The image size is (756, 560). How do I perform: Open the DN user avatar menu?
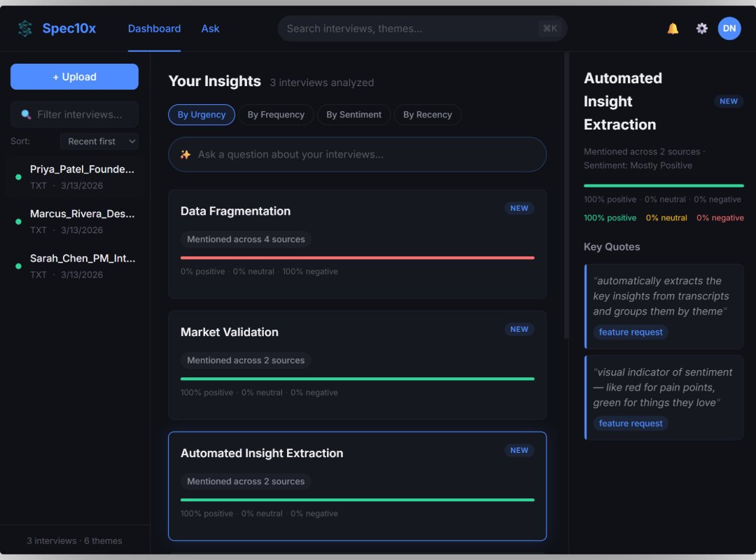[729, 29]
